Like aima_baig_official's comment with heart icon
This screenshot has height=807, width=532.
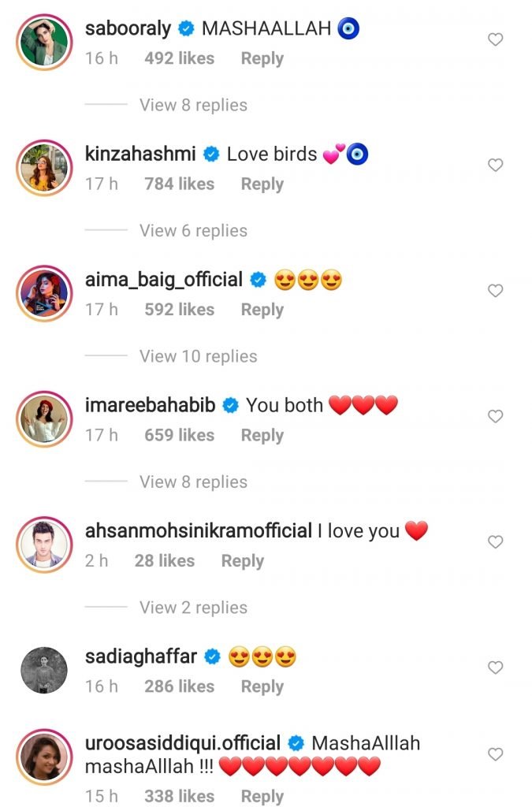click(496, 291)
